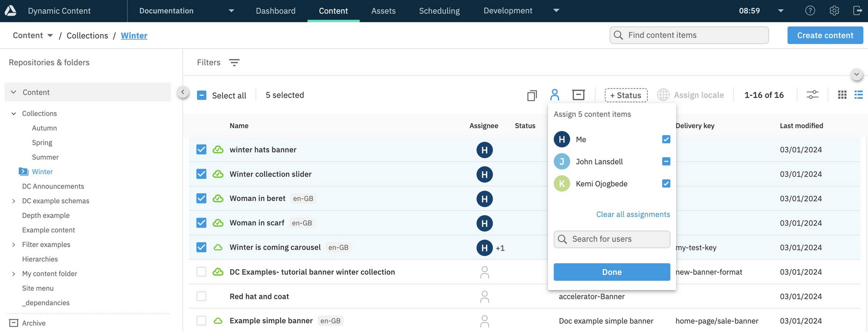The width and height of the screenshot is (868, 332).
Task: Click published cloud icon for Winter collection slider
Action: (x=218, y=174)
